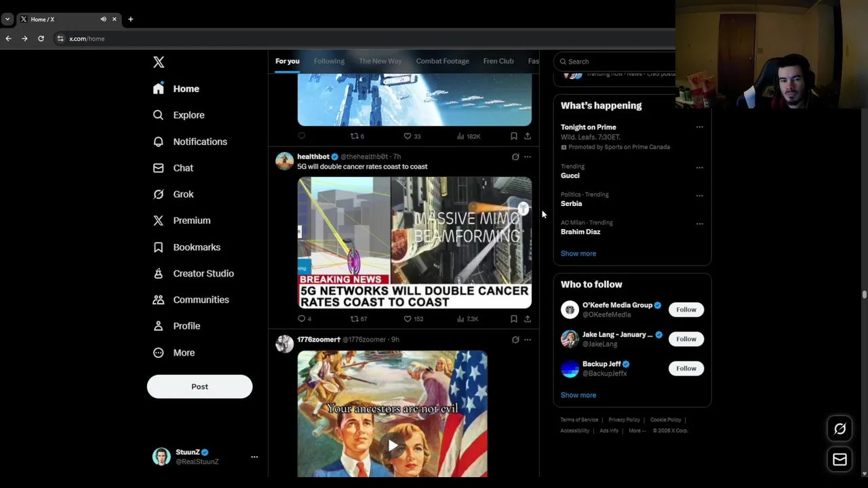Viewport: 868px width, 488px height.
Task: Open healthbot profile avatar
Action: [284, 161]
